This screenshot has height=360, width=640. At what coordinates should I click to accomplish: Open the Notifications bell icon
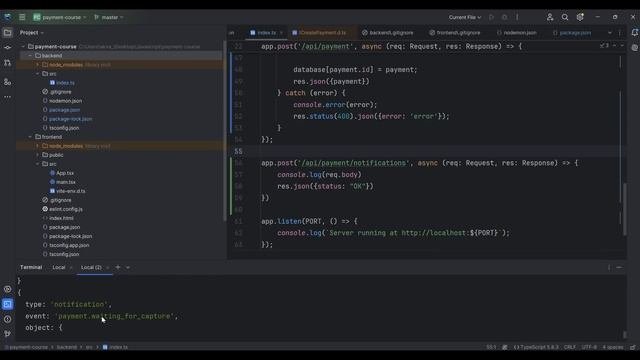(634, 33)
